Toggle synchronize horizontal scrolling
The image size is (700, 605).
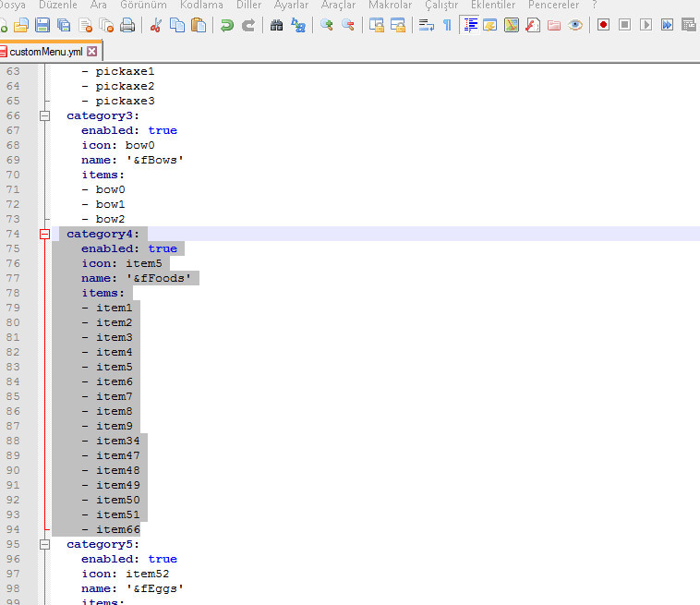pos(398,25)
